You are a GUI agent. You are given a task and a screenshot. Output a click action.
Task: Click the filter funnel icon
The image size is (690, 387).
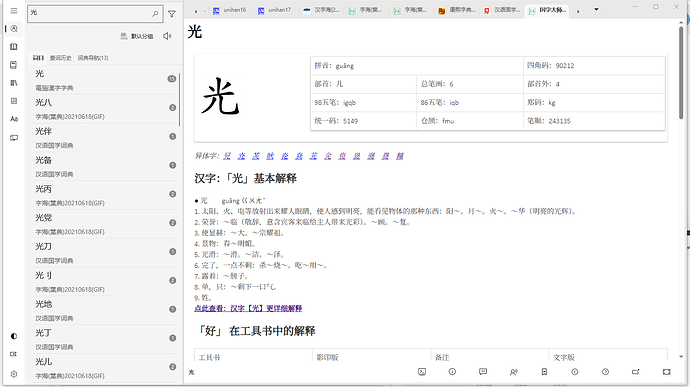[172, 14]
